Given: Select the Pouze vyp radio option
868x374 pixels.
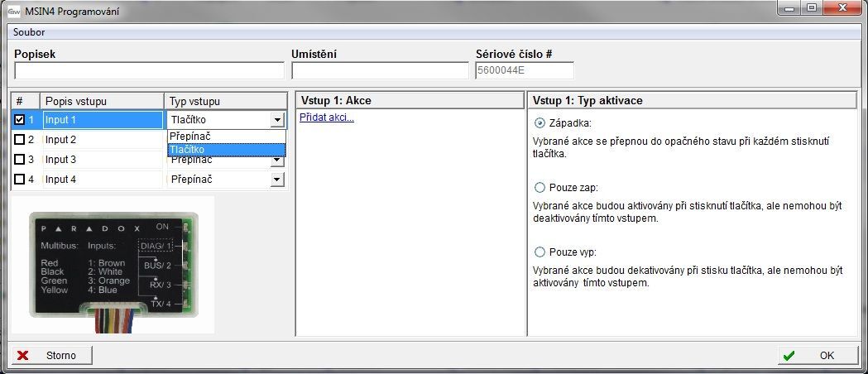Looking at the screenshot, I should (x=540, y=252).
